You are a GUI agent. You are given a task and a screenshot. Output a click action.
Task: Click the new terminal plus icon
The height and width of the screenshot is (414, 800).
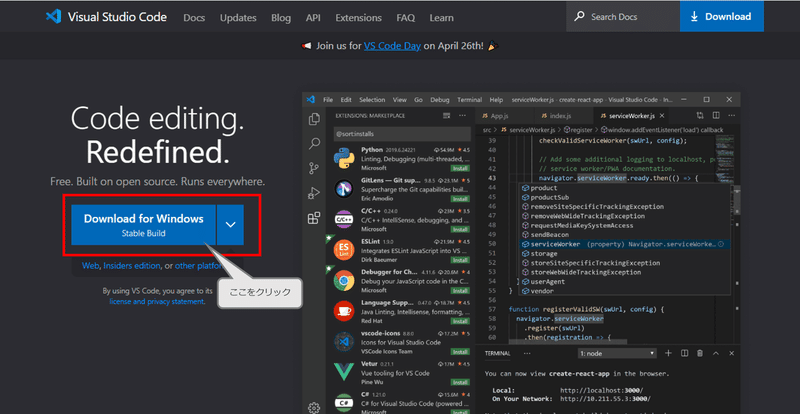click(668, 353)
